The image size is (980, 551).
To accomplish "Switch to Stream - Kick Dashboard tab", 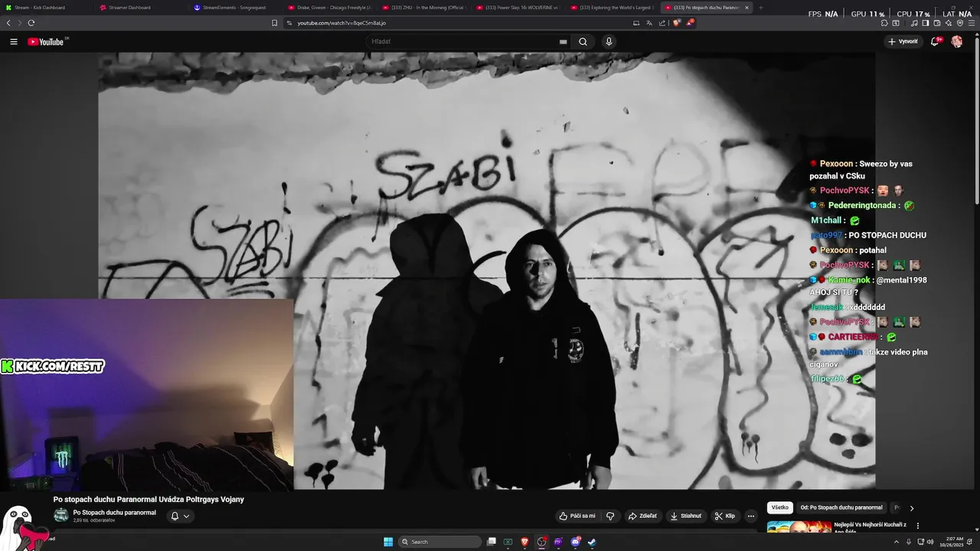I will click(46, 8).
